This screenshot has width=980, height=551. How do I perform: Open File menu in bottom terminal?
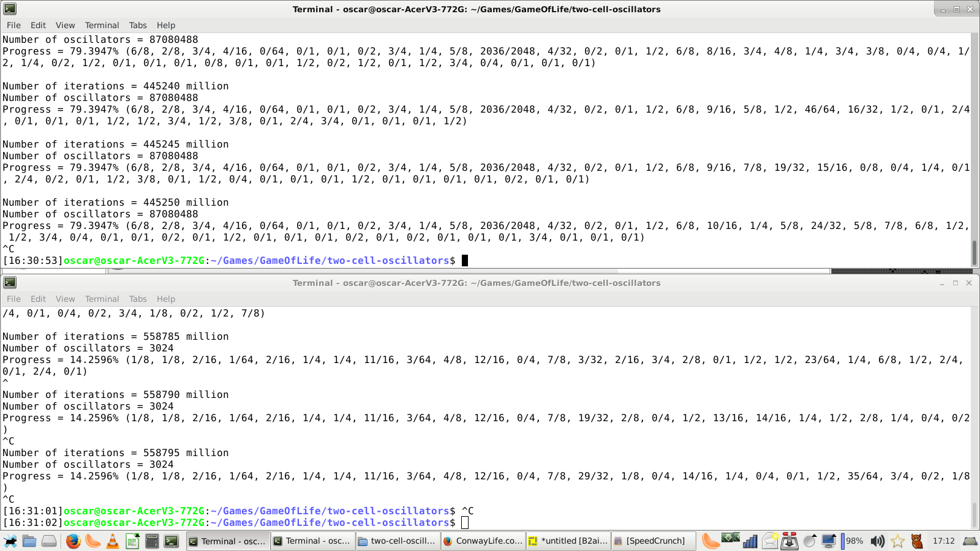[13, 299]
